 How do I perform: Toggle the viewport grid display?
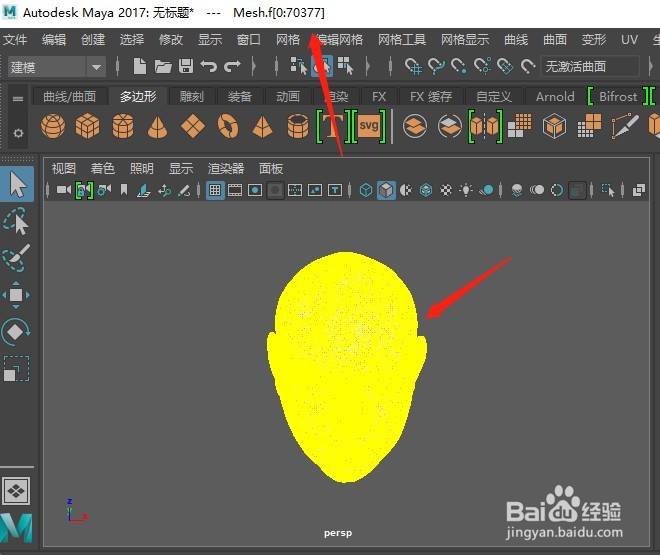(215, 191)
